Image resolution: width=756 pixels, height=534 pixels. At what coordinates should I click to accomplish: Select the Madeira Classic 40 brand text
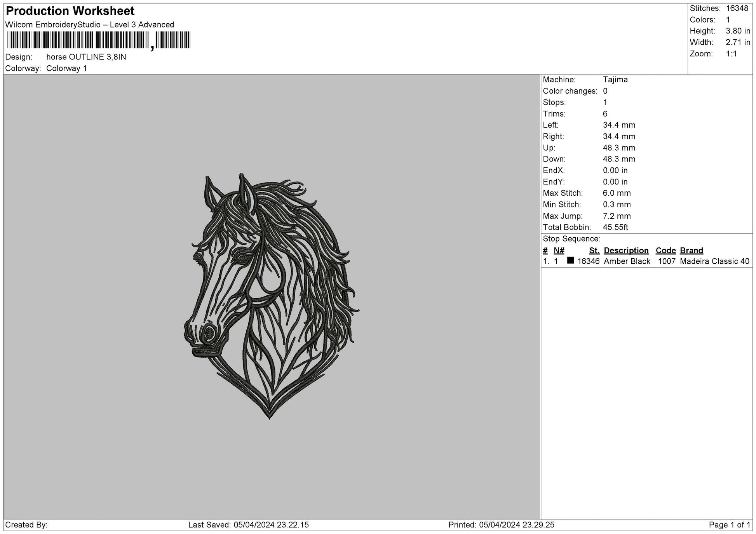714,261
